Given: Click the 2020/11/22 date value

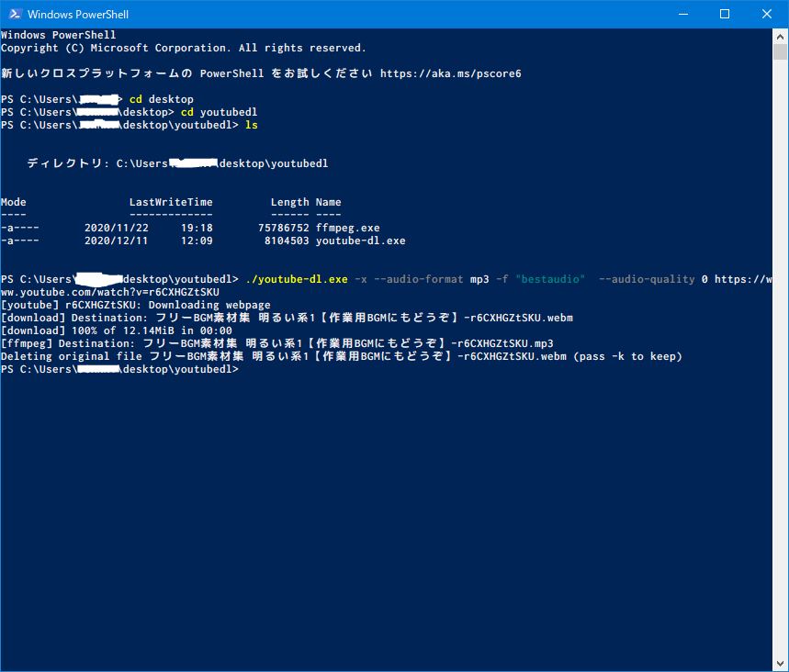Looking at the screenshot, I should tap(117, 228).
